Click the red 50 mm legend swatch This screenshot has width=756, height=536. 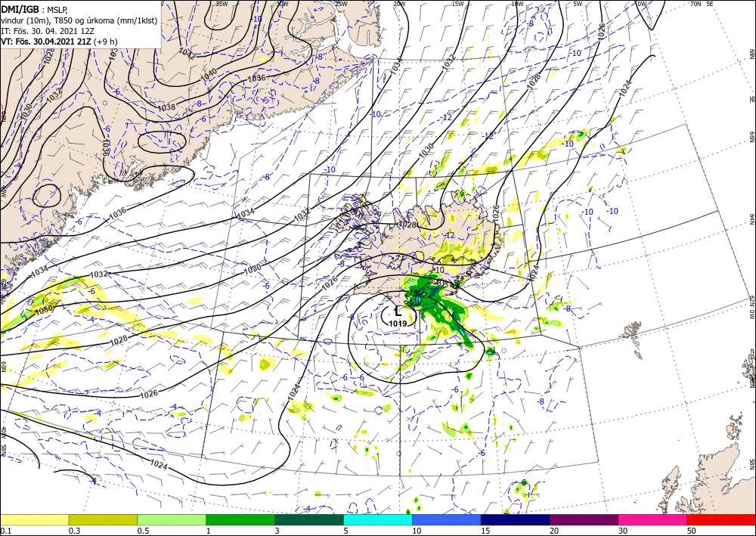tap(721, 519)
